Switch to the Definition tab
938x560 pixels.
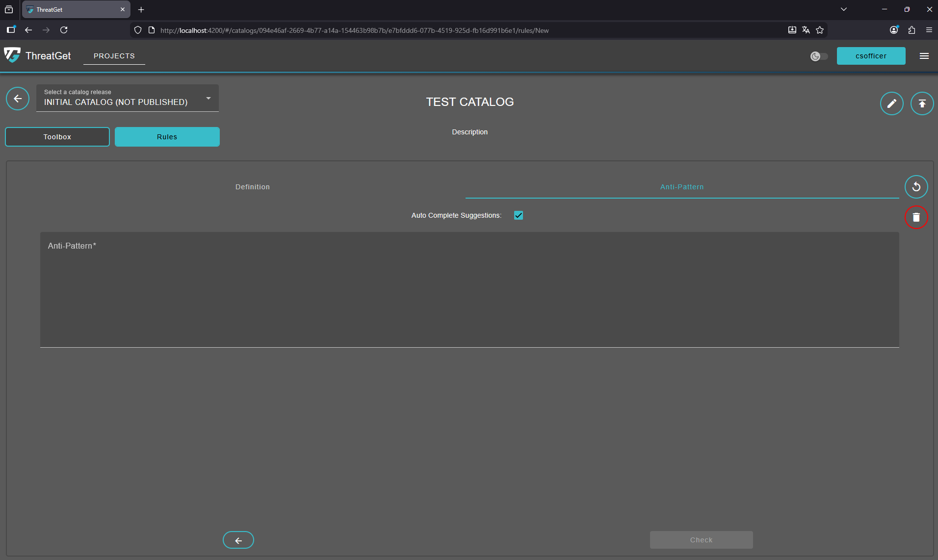252,187
